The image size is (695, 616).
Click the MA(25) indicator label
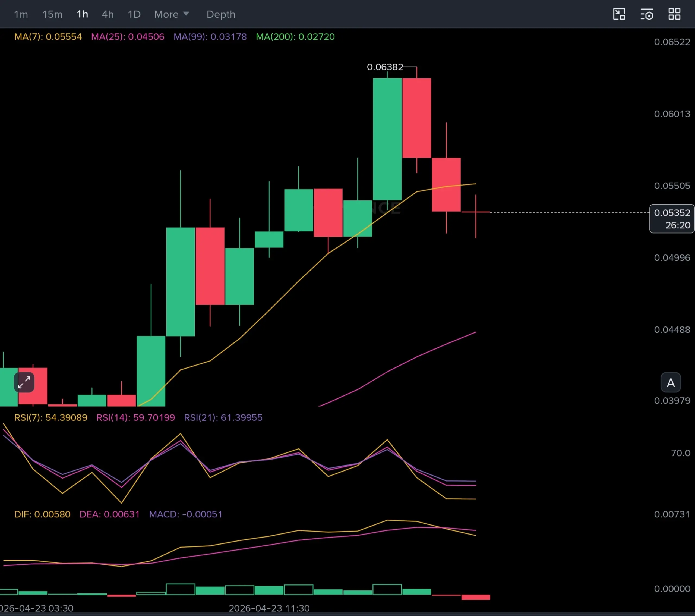pos(128,37)
